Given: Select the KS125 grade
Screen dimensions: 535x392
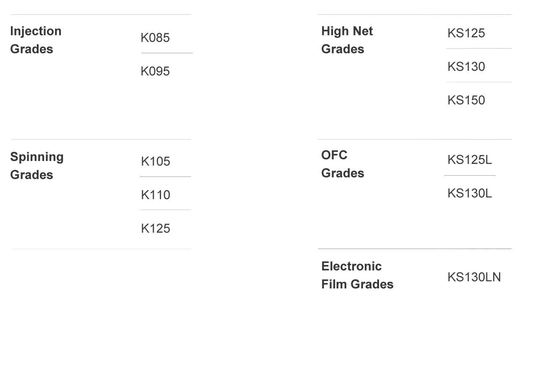Looking at the screenshot, I should (466, 33).
